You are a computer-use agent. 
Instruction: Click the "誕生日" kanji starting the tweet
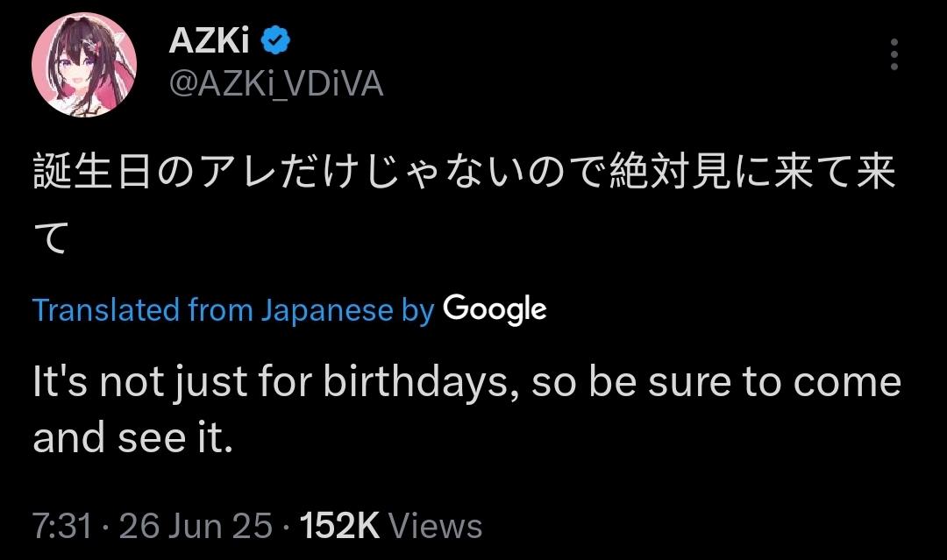95,173
